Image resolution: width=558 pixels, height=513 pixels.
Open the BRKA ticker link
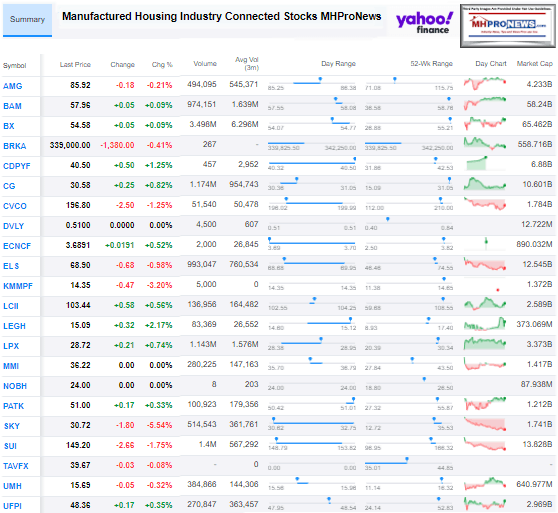pos(15,146)
